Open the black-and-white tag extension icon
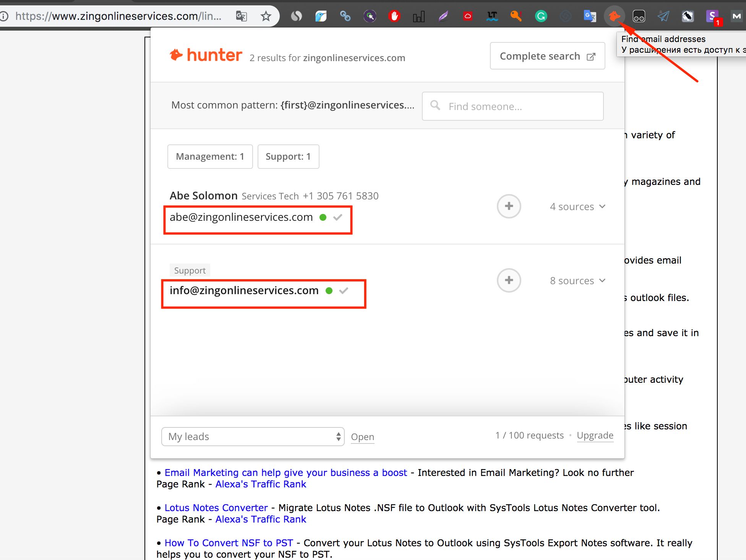Screen dimensions: 746x560 tap(688, 16)
